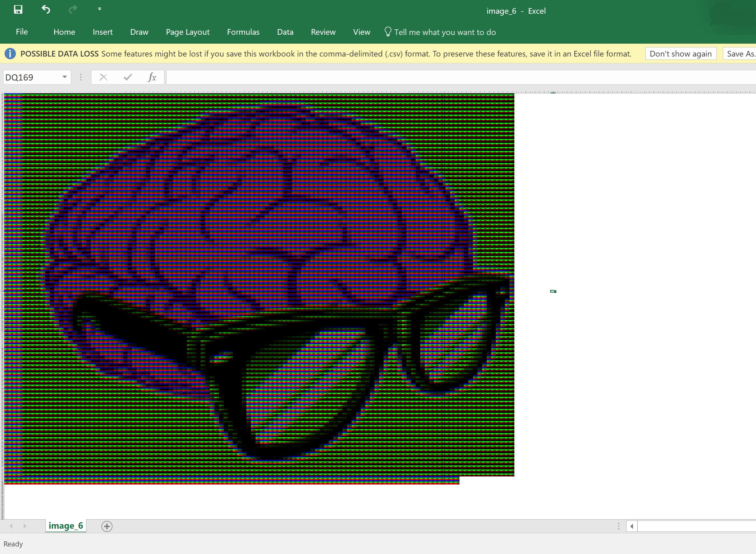Image resolution: width=756 pixels, height=554 pixels.
Task: Click the next sheet navigation arrow
Action: (x=25, y=526)
